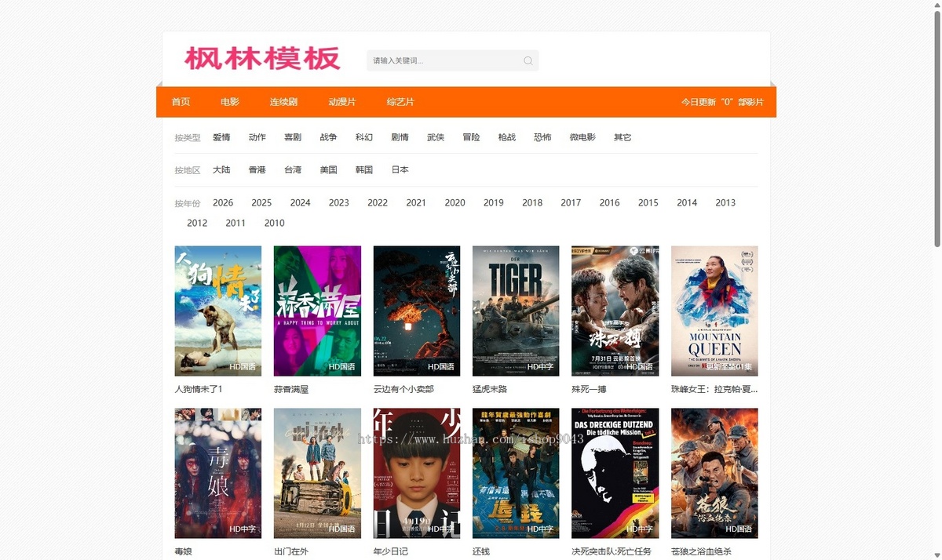Filter by region 大陆
The image size is (942, 560).
coord(221,170)
